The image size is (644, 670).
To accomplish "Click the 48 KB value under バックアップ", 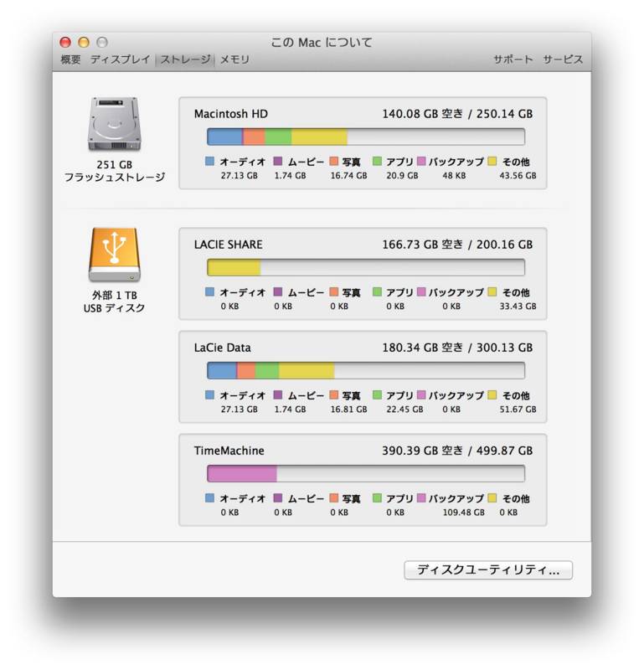I will 454,175.
